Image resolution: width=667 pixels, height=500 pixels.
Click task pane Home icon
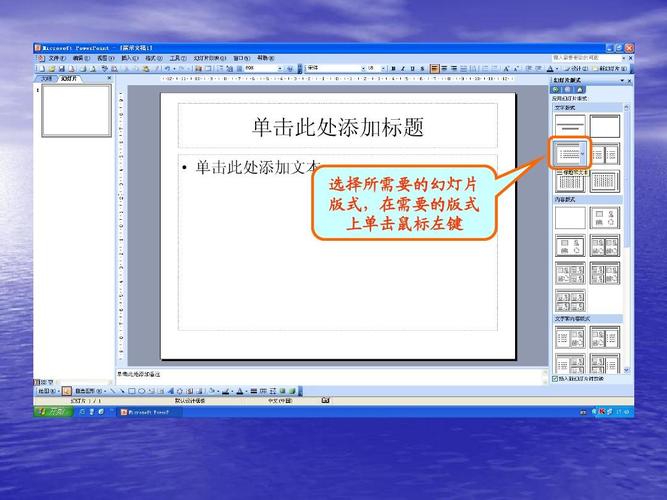coord(579,89)
